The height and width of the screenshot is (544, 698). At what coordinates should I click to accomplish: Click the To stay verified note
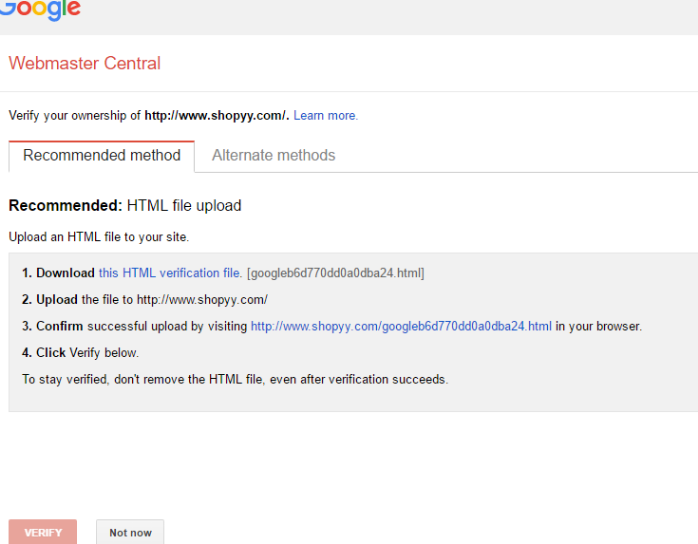(235, 379)
